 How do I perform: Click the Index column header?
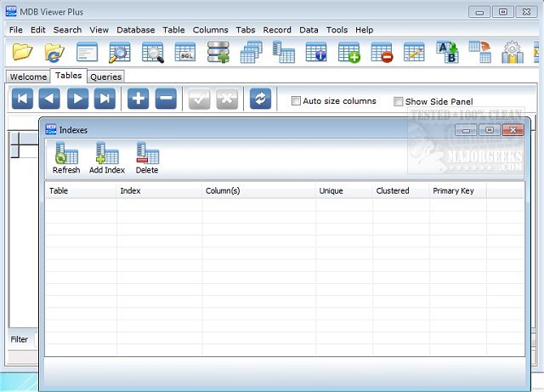click(159, 190)
